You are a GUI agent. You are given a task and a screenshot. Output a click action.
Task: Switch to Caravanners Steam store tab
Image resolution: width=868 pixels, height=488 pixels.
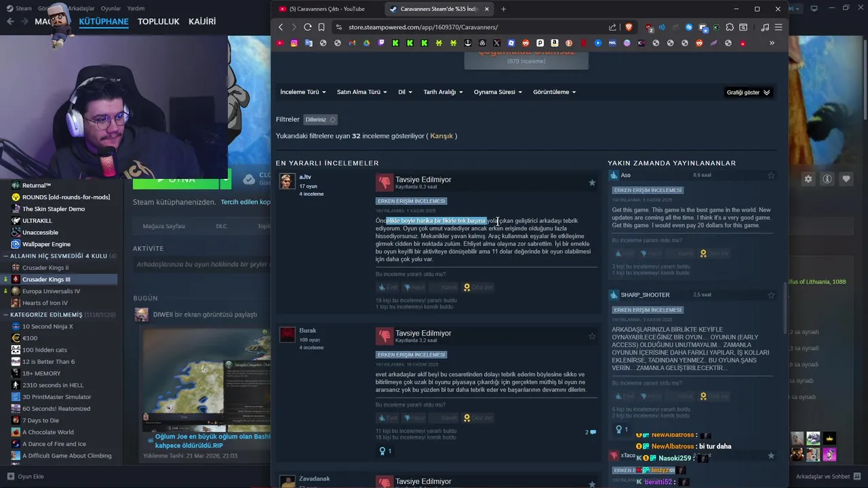tap(439, 9)
